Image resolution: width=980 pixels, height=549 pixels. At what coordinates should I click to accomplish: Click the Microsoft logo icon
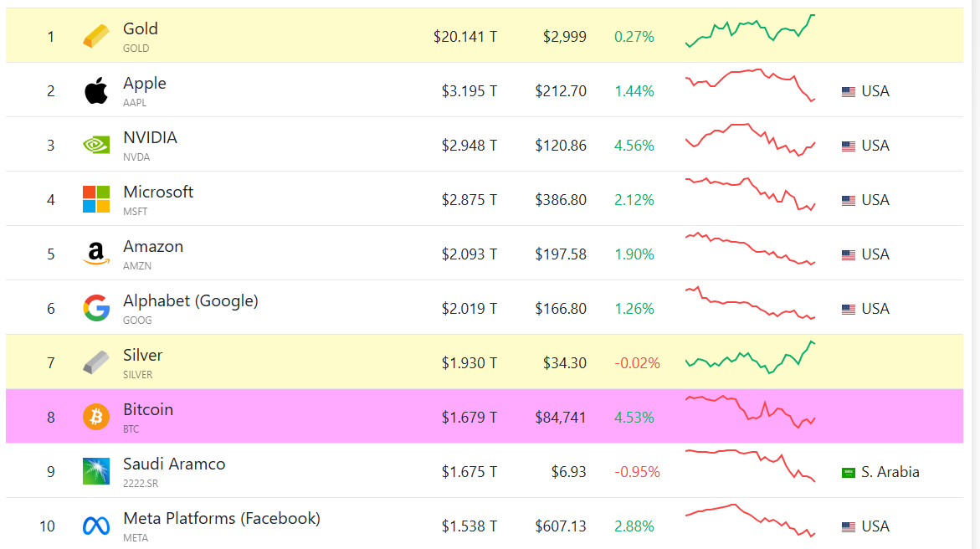[96, 199]
